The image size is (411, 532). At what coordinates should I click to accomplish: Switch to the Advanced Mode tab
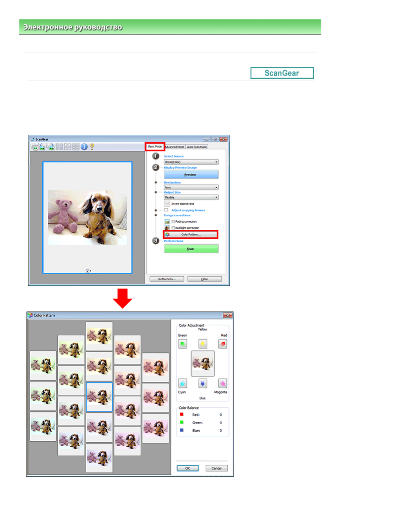pyautogui.click(x=175, y=147)
